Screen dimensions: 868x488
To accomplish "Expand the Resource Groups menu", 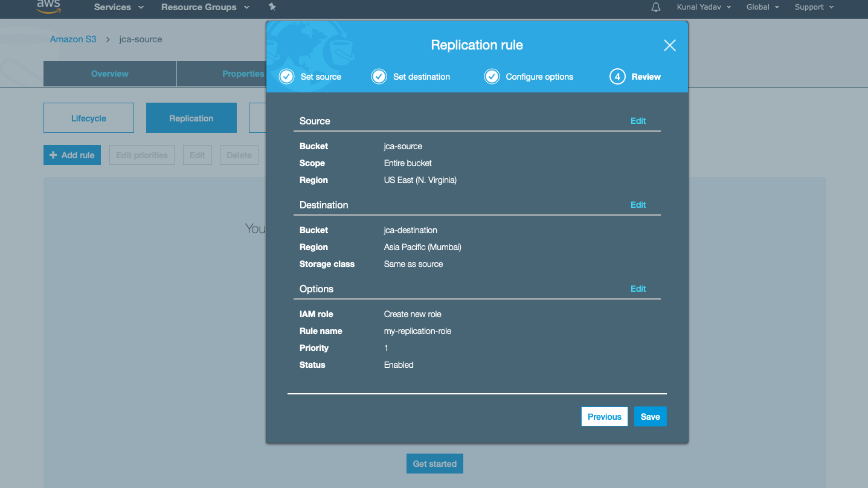I will coord(205,7).
